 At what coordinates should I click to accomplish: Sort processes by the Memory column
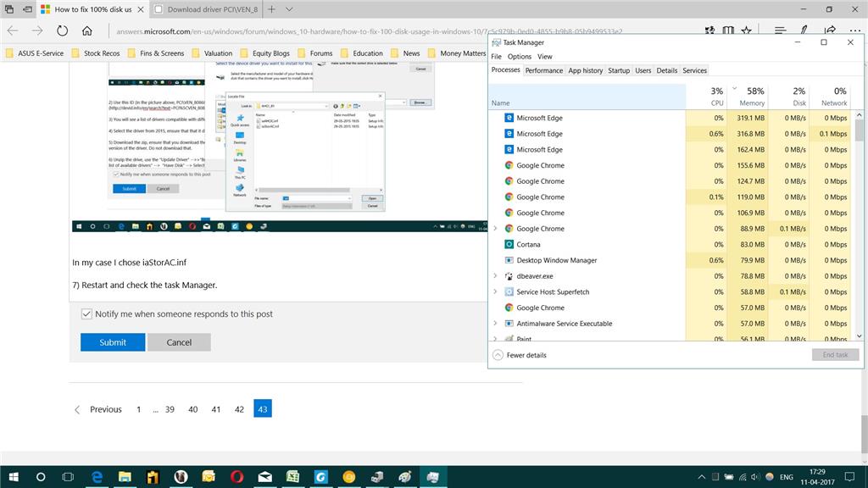749,97
